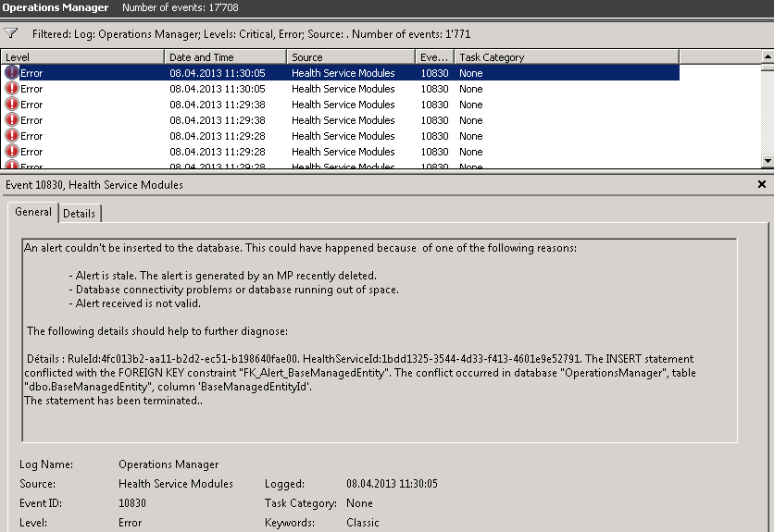
Task: Click the filter funnel icon
Action: [11, 33]
